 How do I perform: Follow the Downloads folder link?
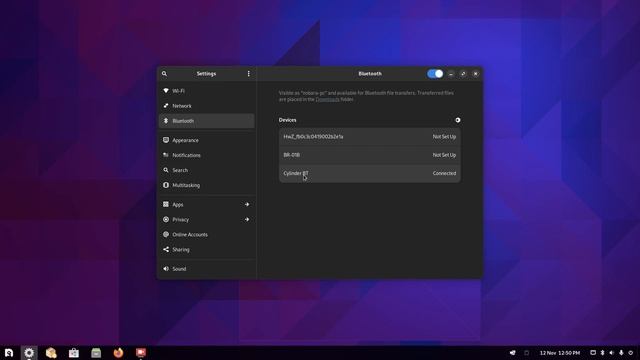(x=327, y=100)
